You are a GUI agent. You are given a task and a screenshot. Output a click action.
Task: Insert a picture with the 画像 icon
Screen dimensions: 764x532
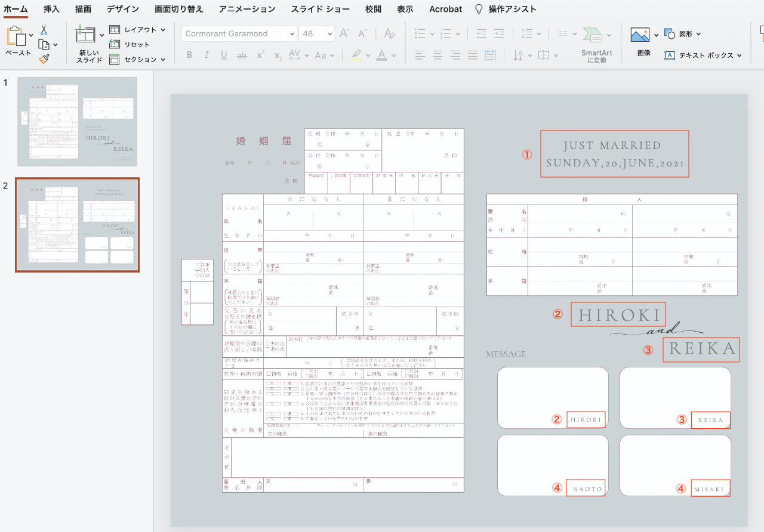click(640, 35)
